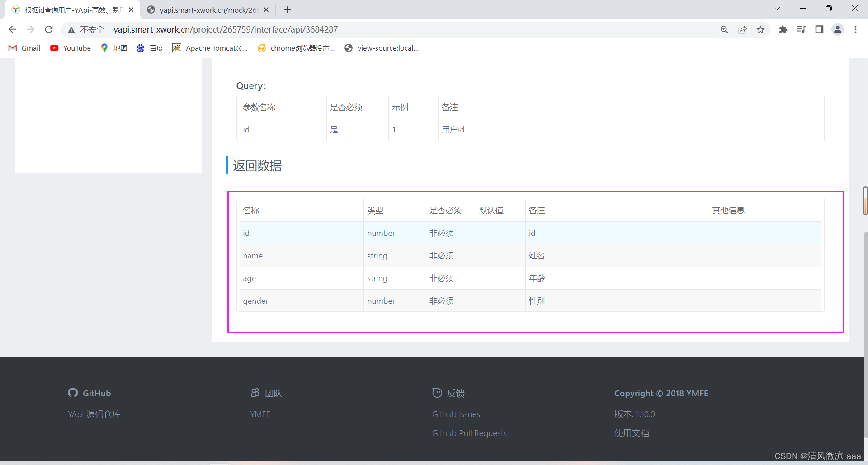
Task: Click the '其他信息' column header
Action: 765,211
